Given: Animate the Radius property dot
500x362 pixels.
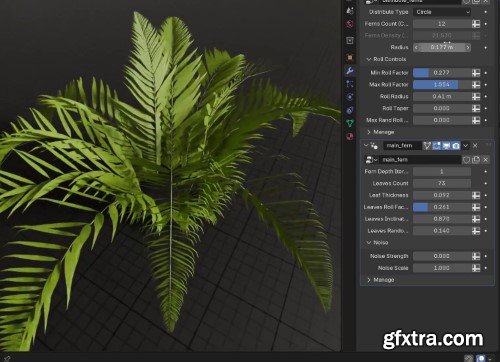Looking at the screenshot, I should (x=486, y=47).
